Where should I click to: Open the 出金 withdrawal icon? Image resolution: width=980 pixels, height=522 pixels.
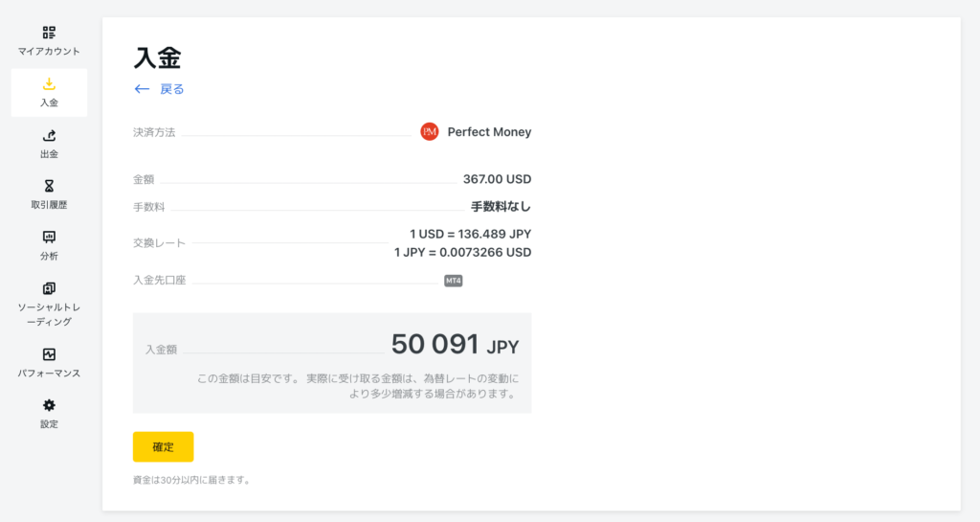coord(49,135)
